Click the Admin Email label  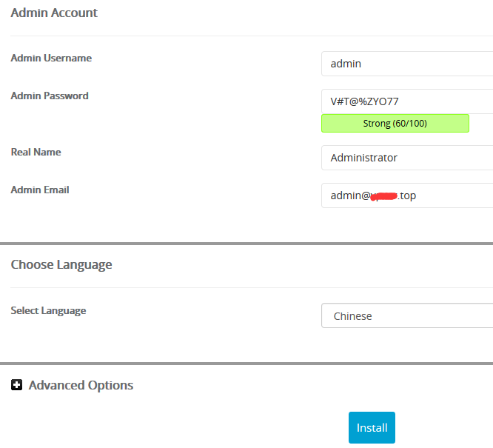[40, 190]
